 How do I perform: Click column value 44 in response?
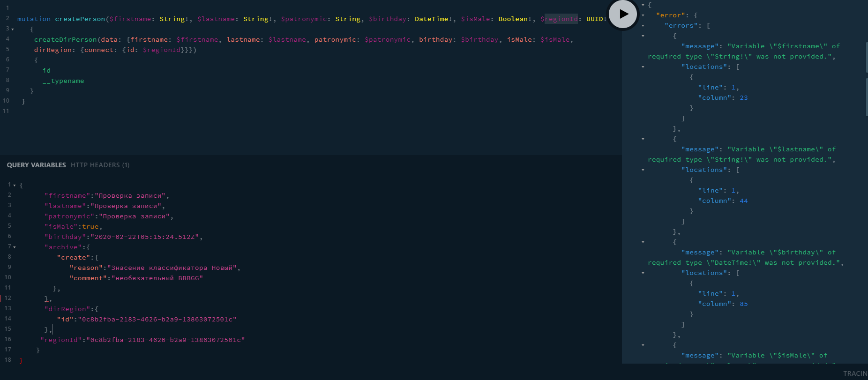click(x=744, y=201)
